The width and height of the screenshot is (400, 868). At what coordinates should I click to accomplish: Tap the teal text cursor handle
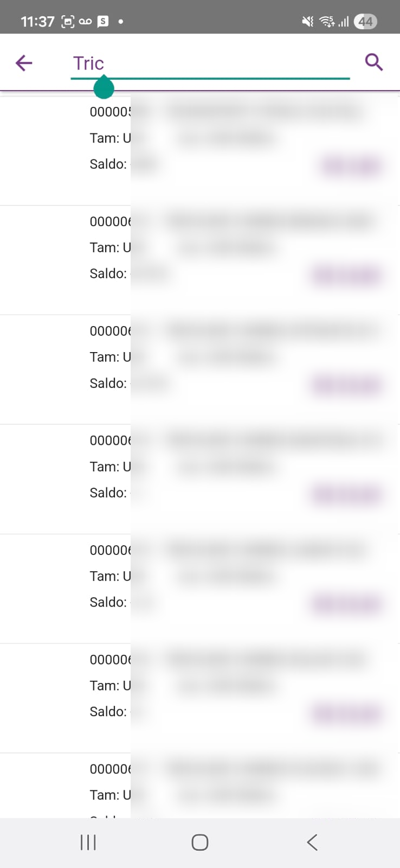[104, 88]
